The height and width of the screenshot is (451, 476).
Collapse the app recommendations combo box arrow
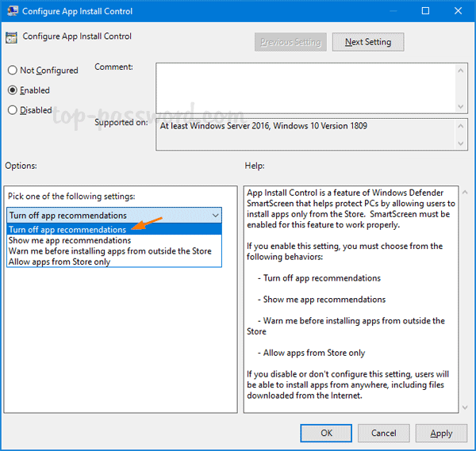[216, 216]
